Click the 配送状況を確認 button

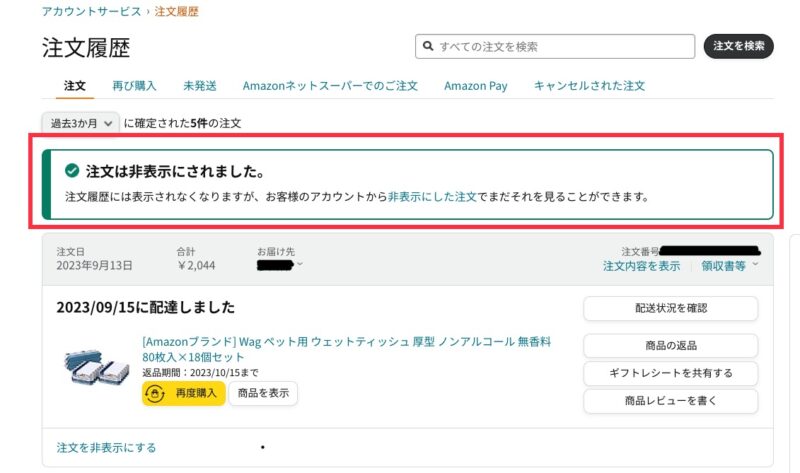(670, 308)
